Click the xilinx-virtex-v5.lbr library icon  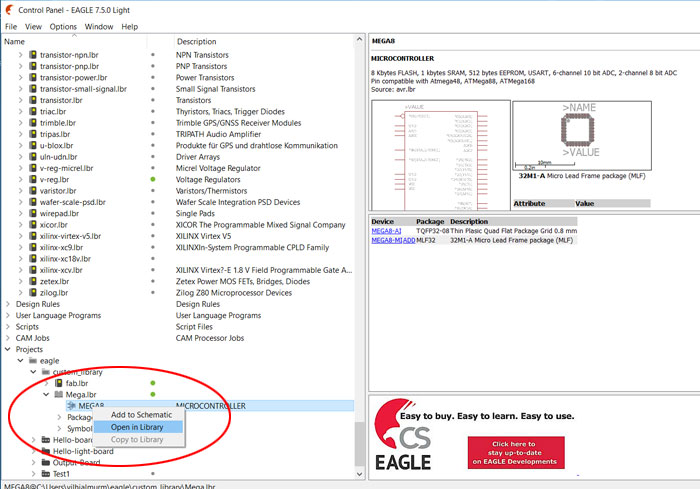click(33, 236)
